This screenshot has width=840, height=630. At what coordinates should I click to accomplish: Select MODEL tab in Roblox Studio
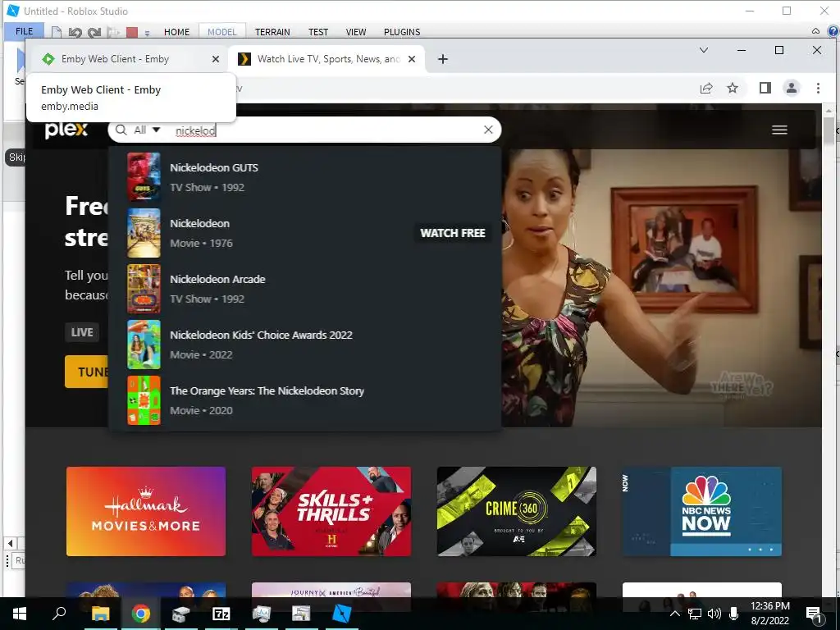221,32
